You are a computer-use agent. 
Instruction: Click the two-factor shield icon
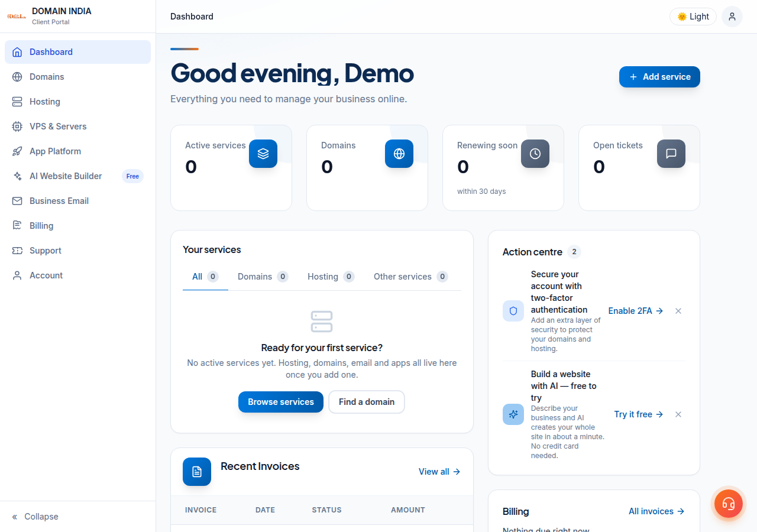point(513,311)
